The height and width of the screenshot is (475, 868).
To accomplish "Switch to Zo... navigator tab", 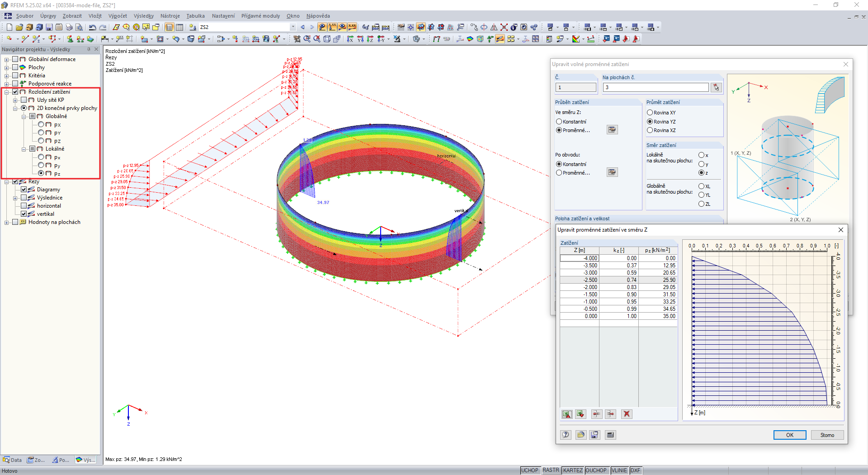I will pos(36,460).
